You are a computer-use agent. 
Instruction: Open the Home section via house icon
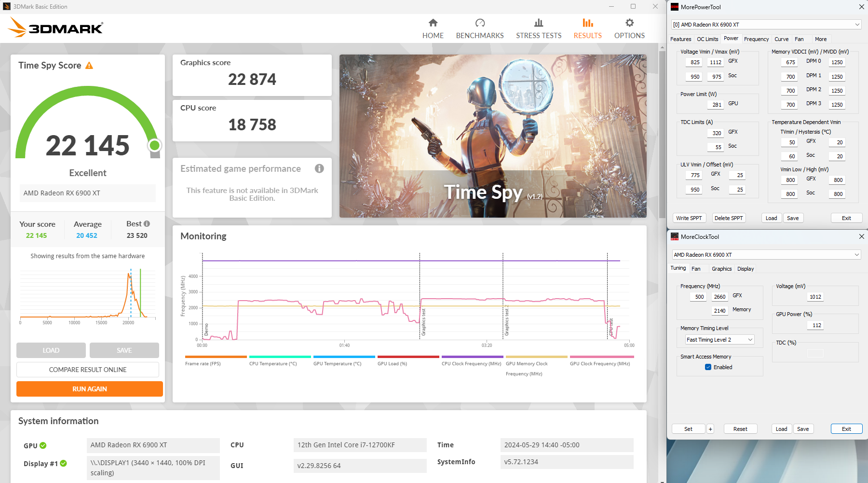point(433,22)
